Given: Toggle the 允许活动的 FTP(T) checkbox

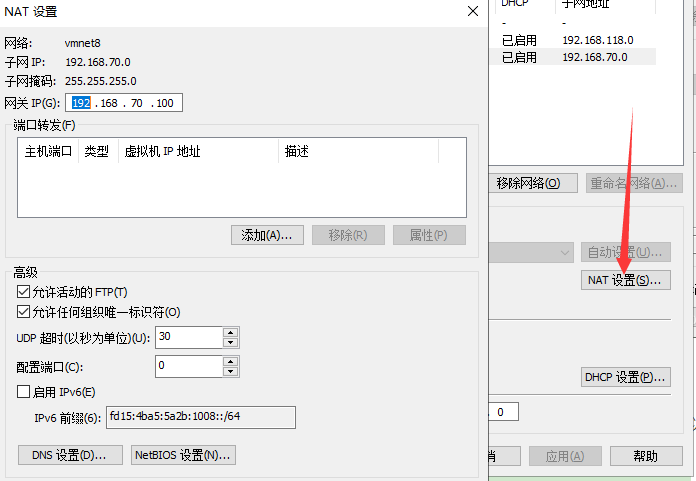Looking at the screenshot, I should point(23,292).
